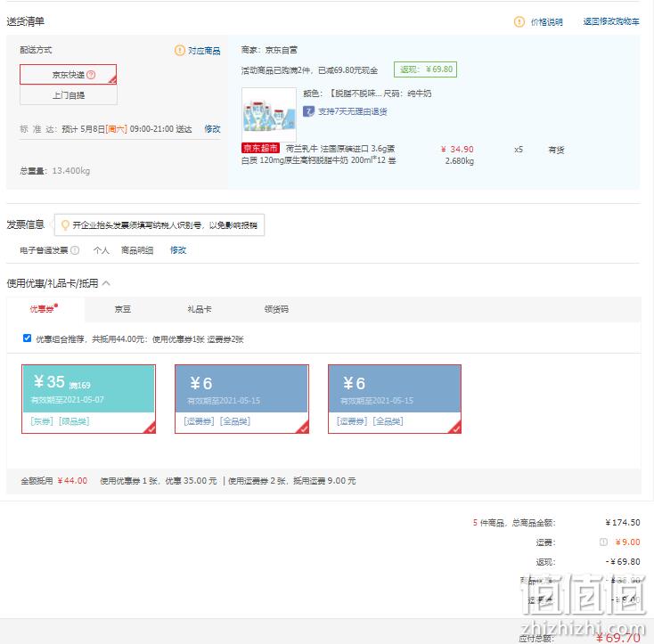
Task: Open 对应商品 link
Action: (204, 51)
